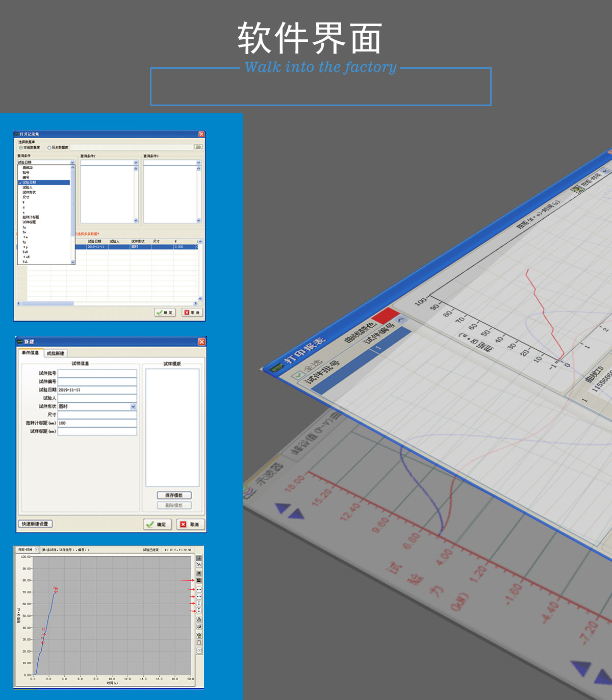The image size is (612, 700).
Task: Close the 打开记录集 dialog
Action: pyautogui.click(x=201, y=134)
